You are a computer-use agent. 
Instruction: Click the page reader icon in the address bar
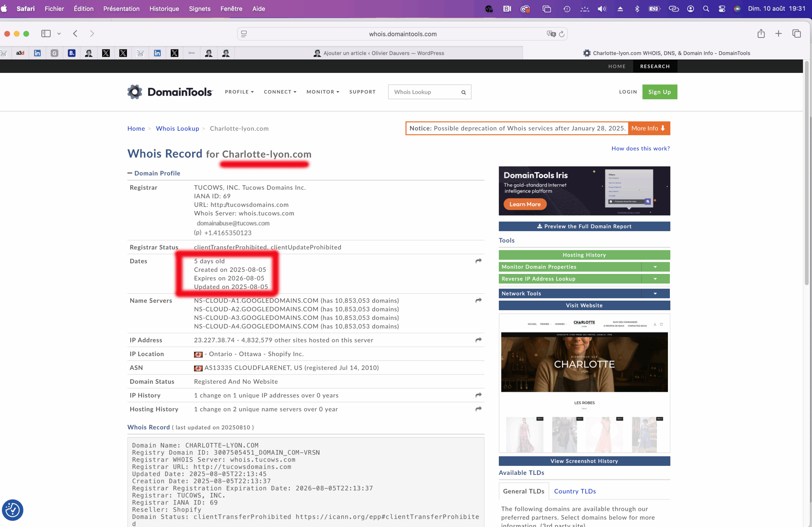tap(244, 34)
